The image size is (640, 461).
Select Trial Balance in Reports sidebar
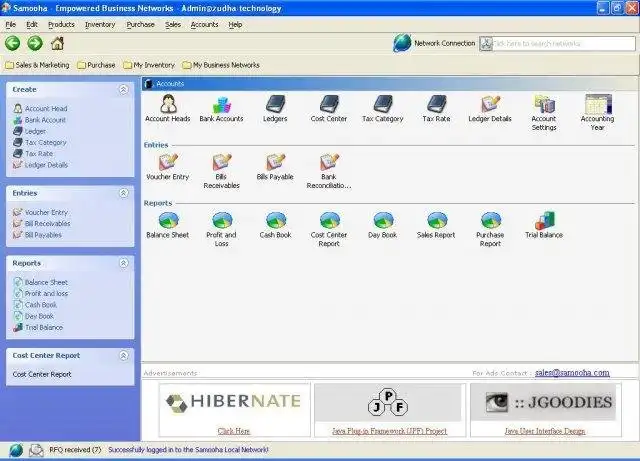click(38, 327)
